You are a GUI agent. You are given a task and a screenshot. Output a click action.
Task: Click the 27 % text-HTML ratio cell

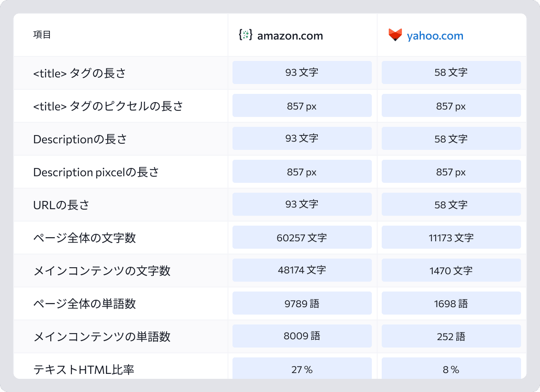(x=302, y=368)
